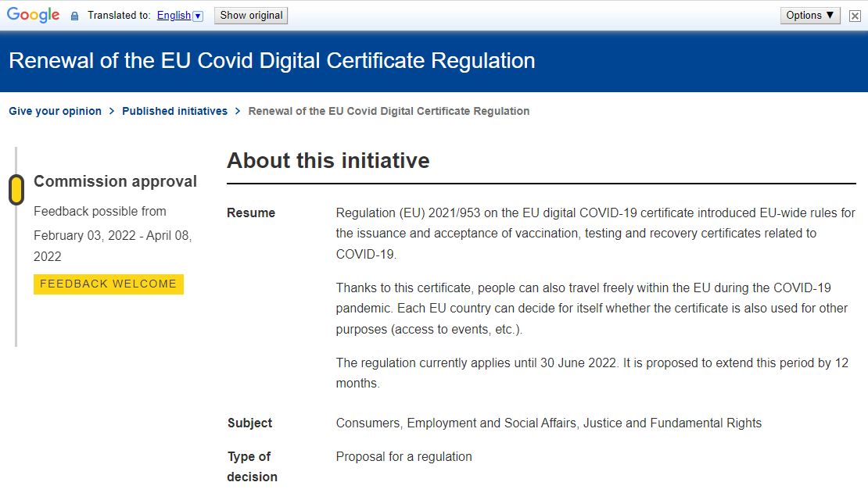Click the Show original button
Image resolution: width=868 pixels, height=500 pixels.
[251, 16]
